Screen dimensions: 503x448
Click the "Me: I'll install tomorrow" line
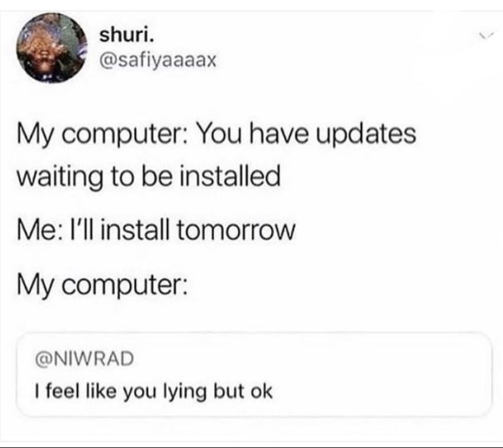(156, 230)
